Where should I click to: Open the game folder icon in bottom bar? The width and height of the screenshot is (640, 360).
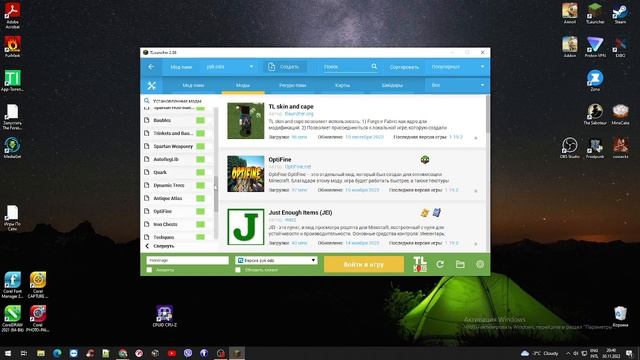pyautogui.click(x=460, y=264)
